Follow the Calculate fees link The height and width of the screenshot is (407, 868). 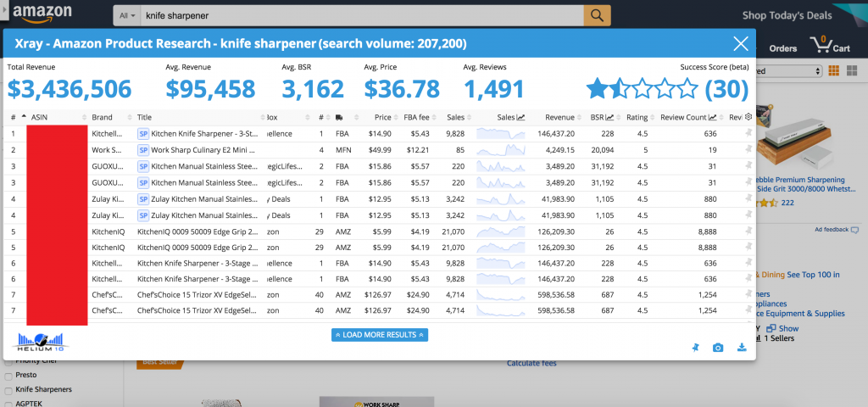[x=531, y=363]
